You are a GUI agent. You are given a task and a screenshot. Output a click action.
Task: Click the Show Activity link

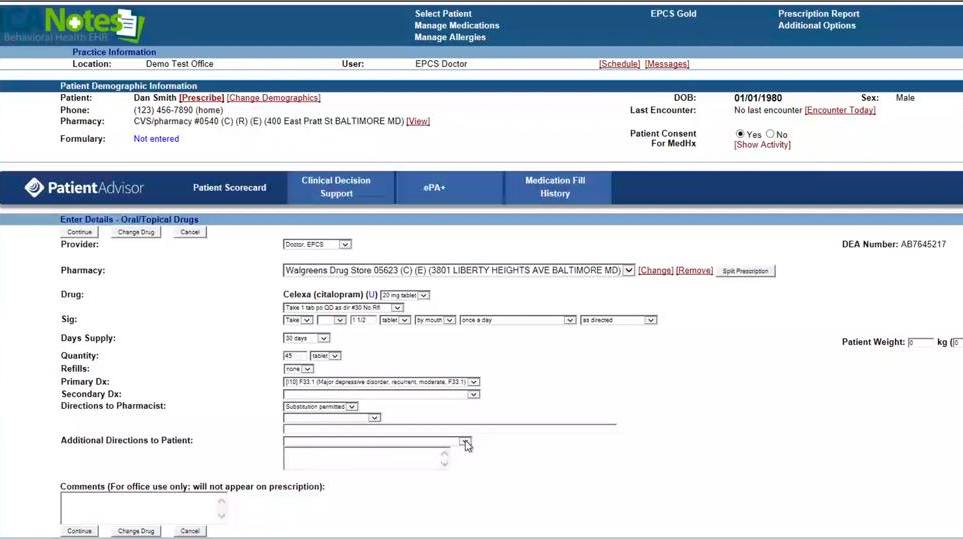pyautogui.click(x=762, y=145)
